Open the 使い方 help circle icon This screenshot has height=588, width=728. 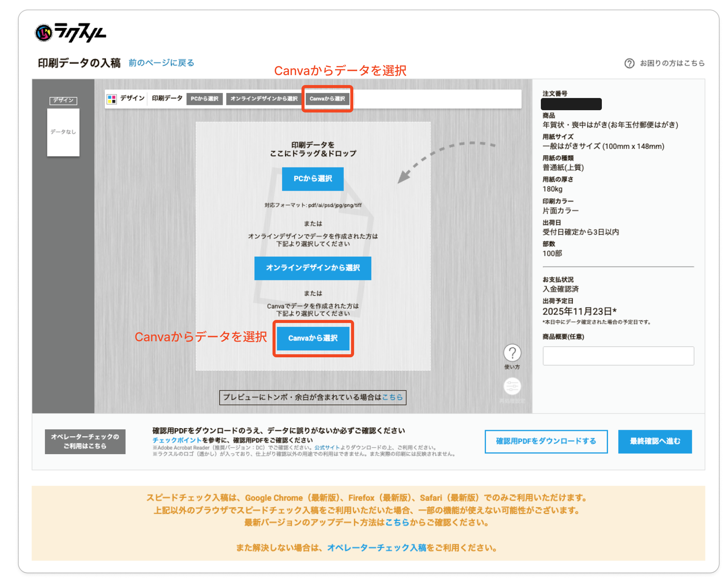(x=512, y=353)
